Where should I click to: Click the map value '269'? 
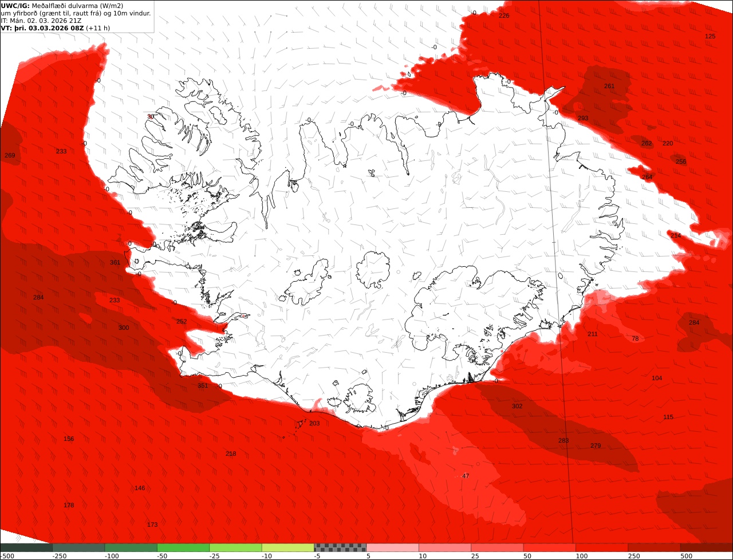[x=10, y=155]
